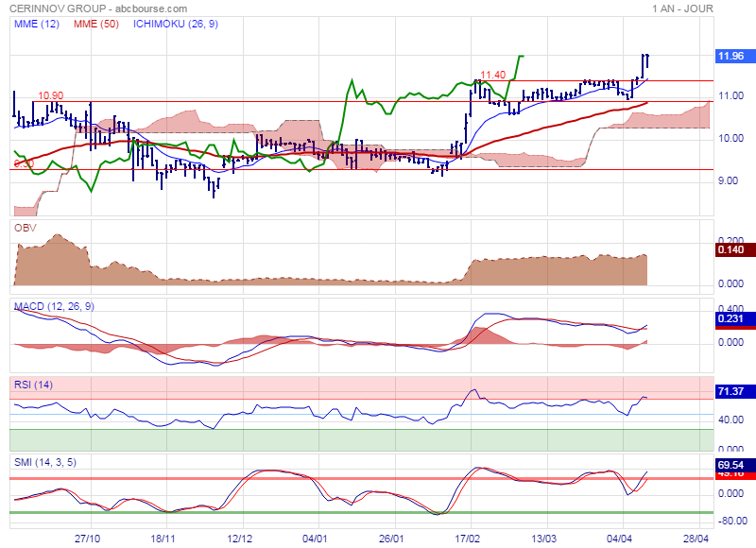Select the "11.00" price axis value
Viewport: 756px width, 548px height.
point(730,96)
